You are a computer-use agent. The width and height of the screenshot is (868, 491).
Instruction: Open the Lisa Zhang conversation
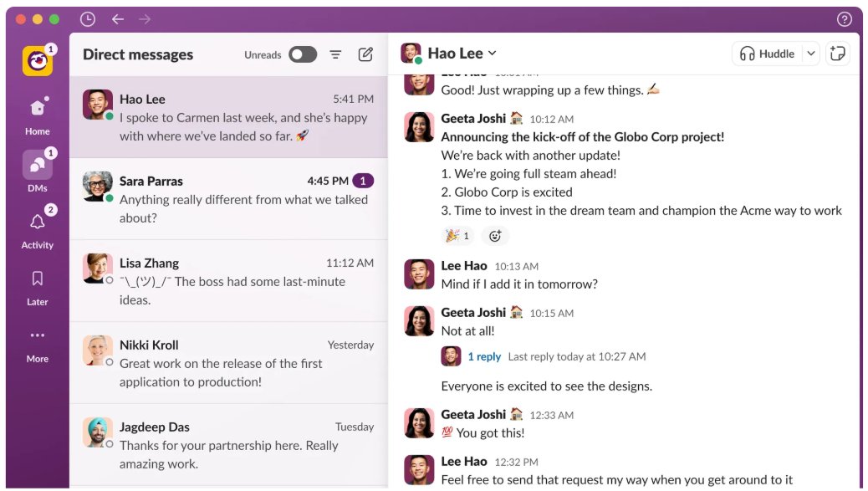pyautogui.click(x=226, y=279)
